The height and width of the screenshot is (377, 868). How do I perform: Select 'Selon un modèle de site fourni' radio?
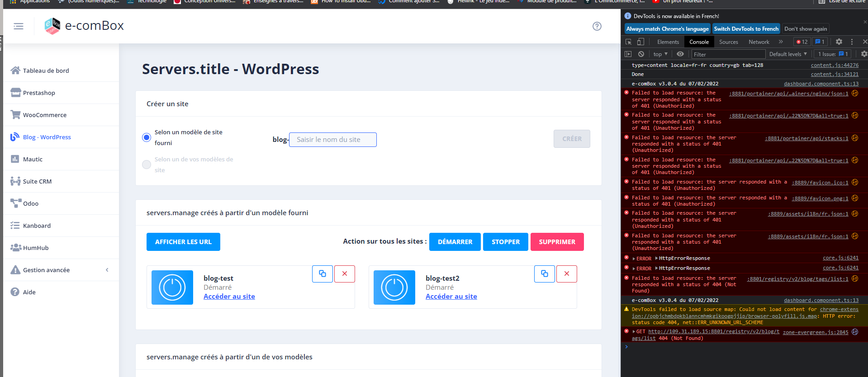click(147, 137)
